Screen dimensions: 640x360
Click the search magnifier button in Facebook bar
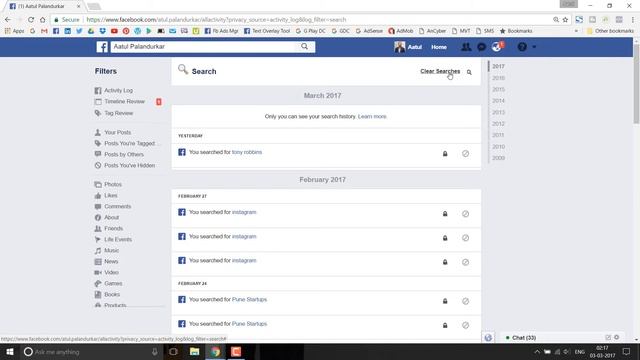point(304,47)
